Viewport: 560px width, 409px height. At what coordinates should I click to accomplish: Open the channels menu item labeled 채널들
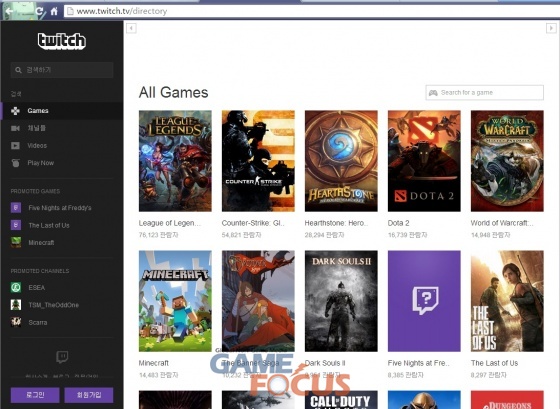(62, 128)
